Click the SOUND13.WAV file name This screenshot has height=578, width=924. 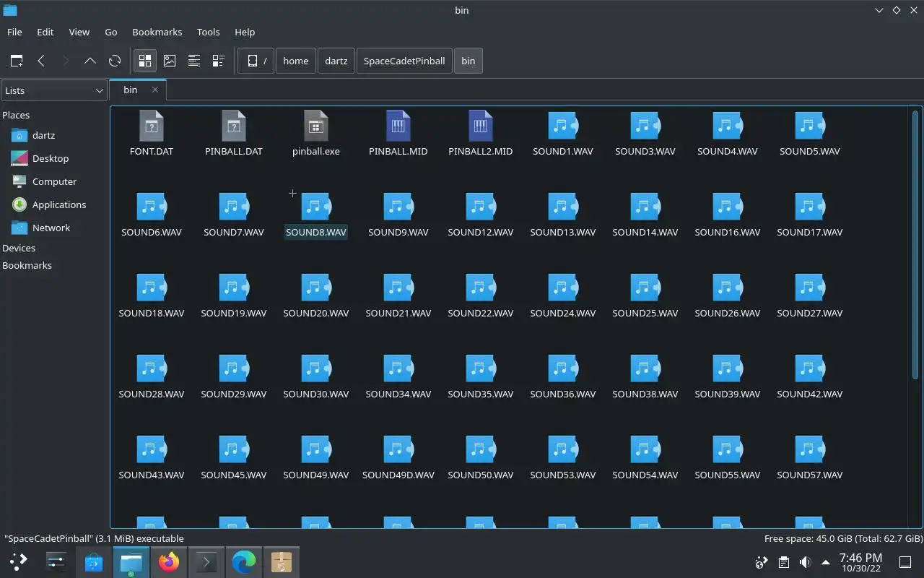click(x=563, y=232)
